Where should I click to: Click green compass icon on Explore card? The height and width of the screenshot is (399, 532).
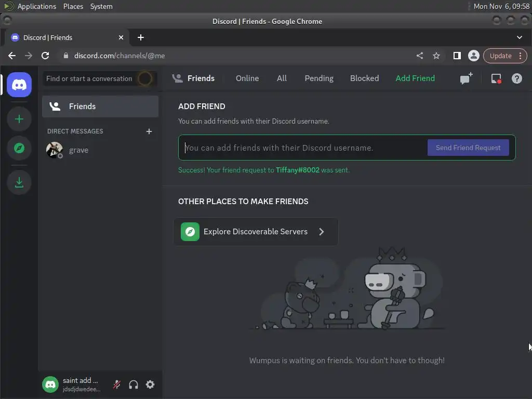coord(190,231)
